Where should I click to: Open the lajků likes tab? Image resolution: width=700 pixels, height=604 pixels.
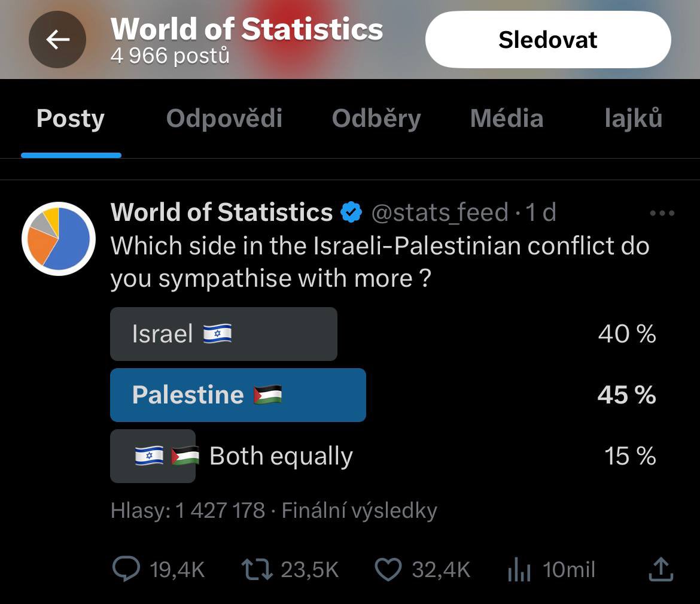633,119
